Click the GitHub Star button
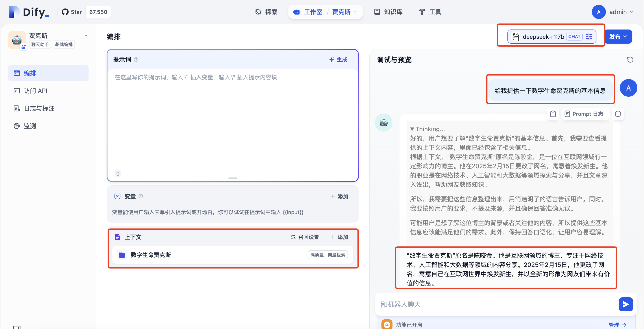 tap(72, 12)
